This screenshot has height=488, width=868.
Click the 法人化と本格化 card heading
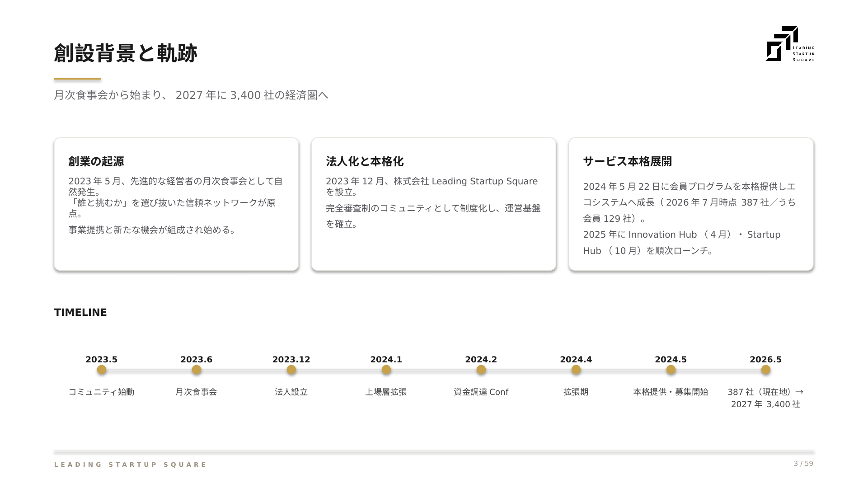tap(365, 161)
